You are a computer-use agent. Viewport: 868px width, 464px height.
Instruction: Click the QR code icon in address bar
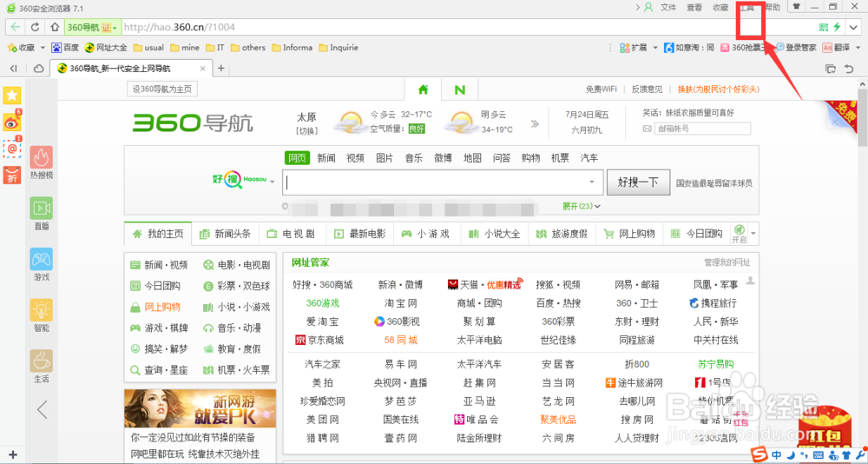824,27
